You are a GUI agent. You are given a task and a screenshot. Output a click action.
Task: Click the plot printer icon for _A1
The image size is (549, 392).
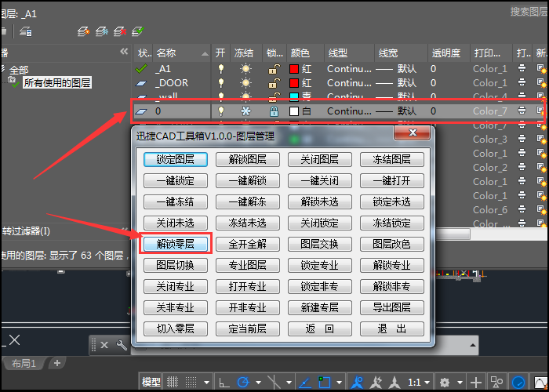point(522,68)
